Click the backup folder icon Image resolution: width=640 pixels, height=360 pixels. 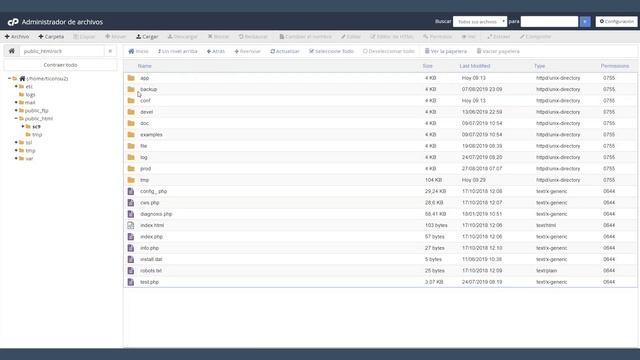tap(131, 89)
